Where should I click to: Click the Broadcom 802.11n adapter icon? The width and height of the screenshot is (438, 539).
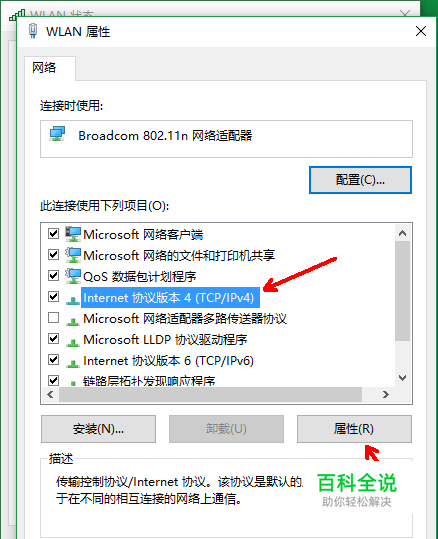coord(57,134)
